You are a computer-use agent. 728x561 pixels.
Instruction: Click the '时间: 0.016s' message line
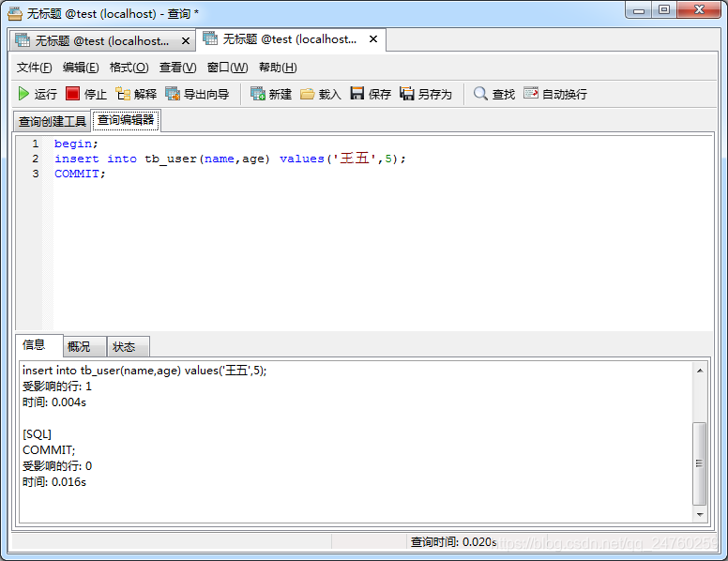click(54, 481)
